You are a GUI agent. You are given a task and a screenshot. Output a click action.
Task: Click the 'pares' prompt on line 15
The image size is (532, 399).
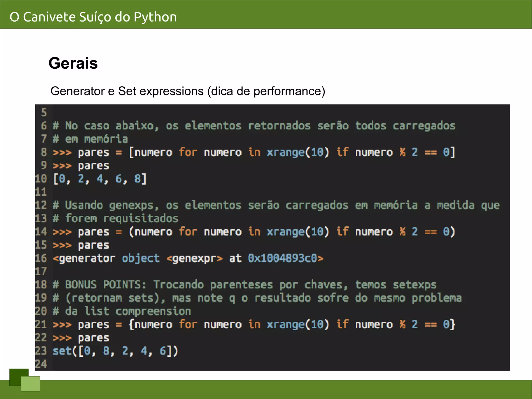[81, 245]
